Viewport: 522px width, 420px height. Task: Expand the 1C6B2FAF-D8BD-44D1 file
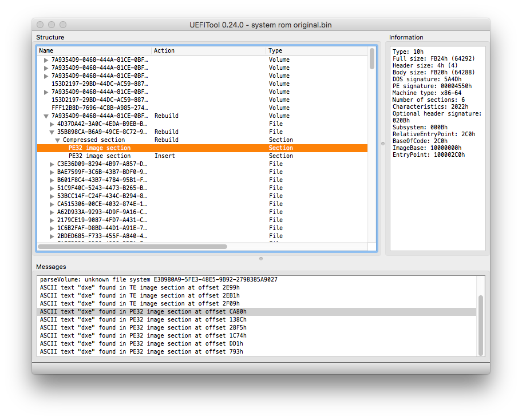[x=52, y=228]
